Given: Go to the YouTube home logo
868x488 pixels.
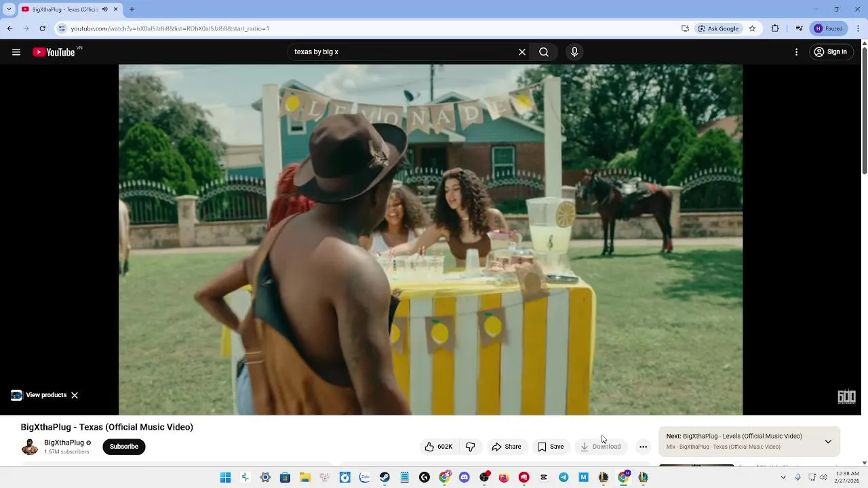Looking at the screenshot, I should pos(54,52).
